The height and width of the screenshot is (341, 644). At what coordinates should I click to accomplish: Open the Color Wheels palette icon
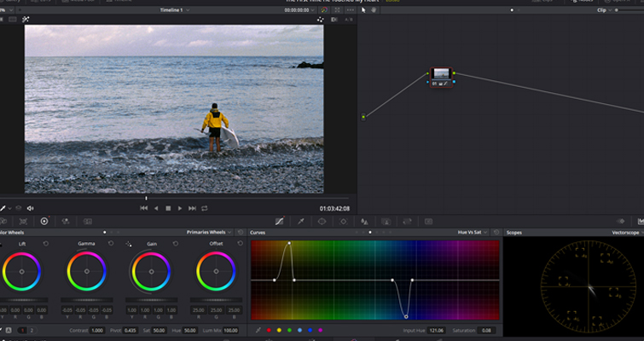pos(44,221)
